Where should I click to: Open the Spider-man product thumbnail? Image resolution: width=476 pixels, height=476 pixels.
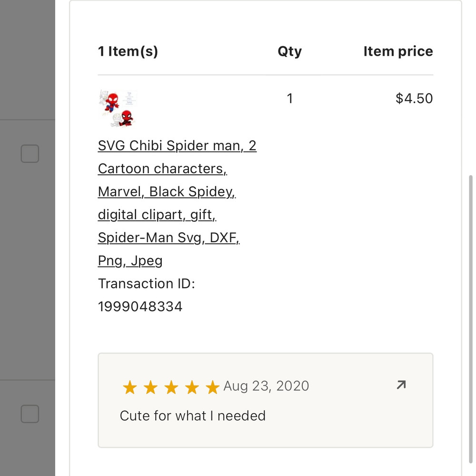click(117, 109)
